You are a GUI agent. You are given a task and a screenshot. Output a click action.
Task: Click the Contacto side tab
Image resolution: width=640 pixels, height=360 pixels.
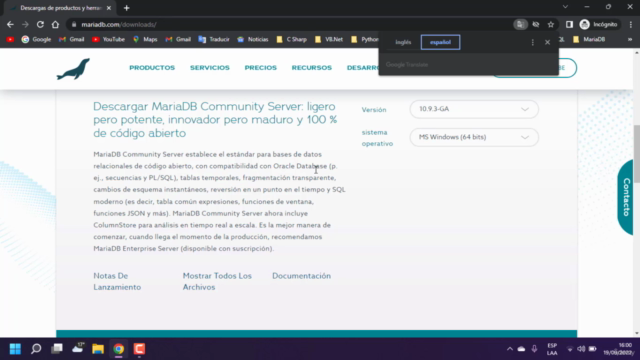coord(626,197)
